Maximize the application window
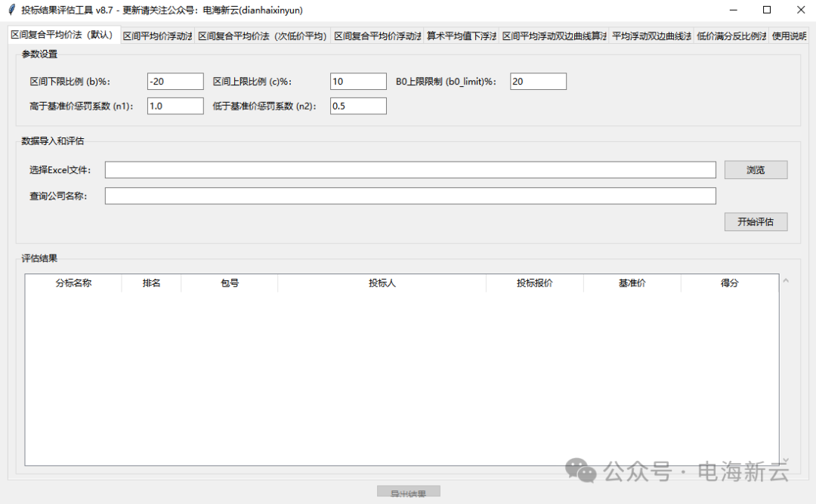816x504 pixels. (767, 10)
